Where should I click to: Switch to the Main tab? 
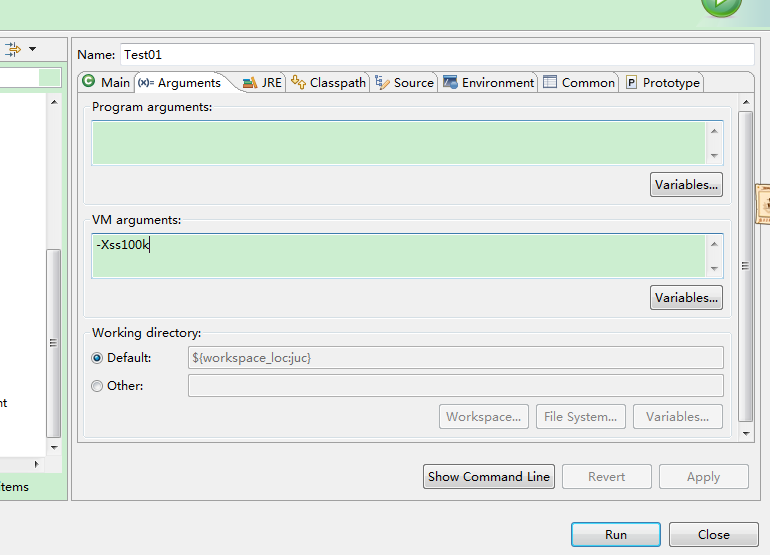click(107, 82)
